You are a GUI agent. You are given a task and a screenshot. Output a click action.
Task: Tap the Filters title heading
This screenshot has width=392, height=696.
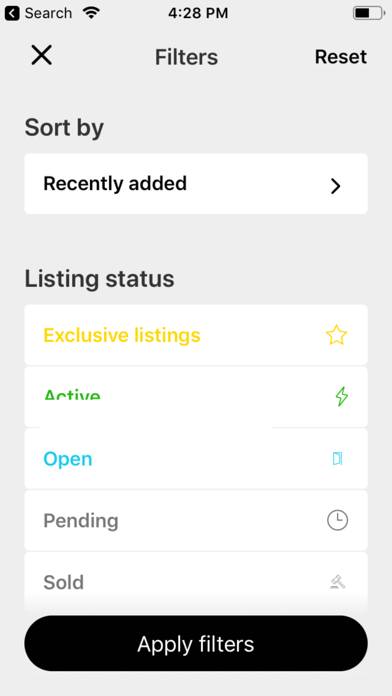click(x=186, y=57)
